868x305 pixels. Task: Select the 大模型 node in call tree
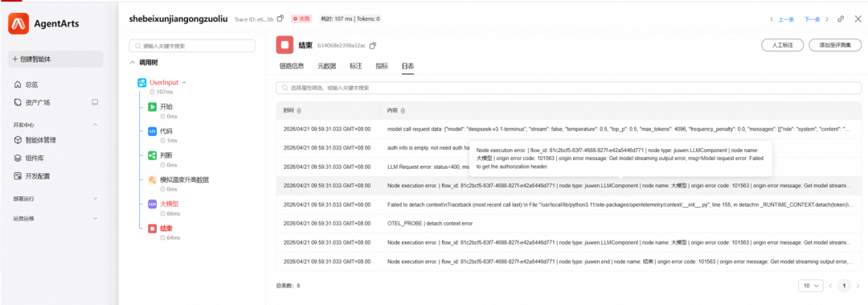pos(169,204)
